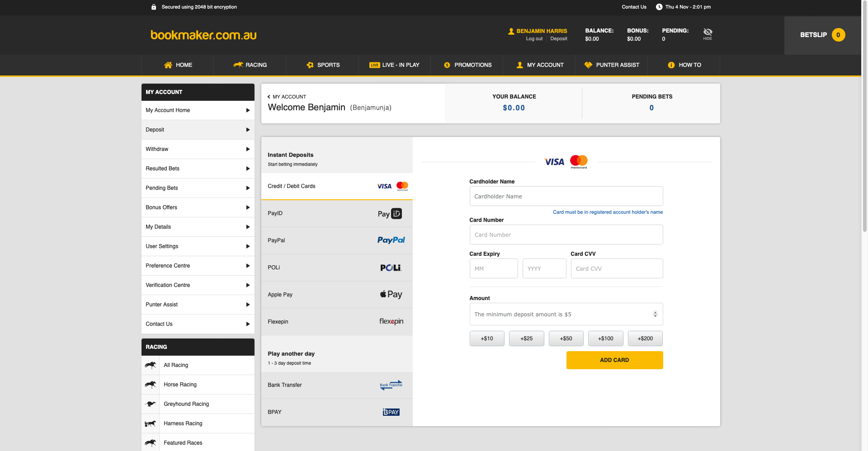Viewport: 868px width, 451px height.
Task: Open MY ACCOUNT nav tab
Action: tap(539, 65)
